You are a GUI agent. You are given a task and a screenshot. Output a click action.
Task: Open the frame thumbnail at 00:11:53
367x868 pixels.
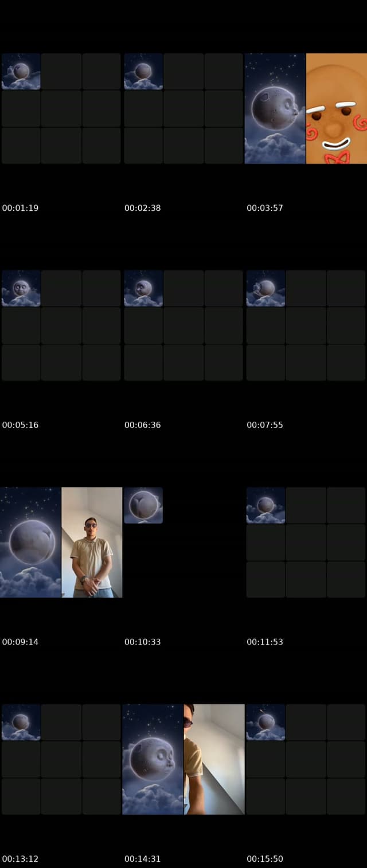click(x=306, y=543)
